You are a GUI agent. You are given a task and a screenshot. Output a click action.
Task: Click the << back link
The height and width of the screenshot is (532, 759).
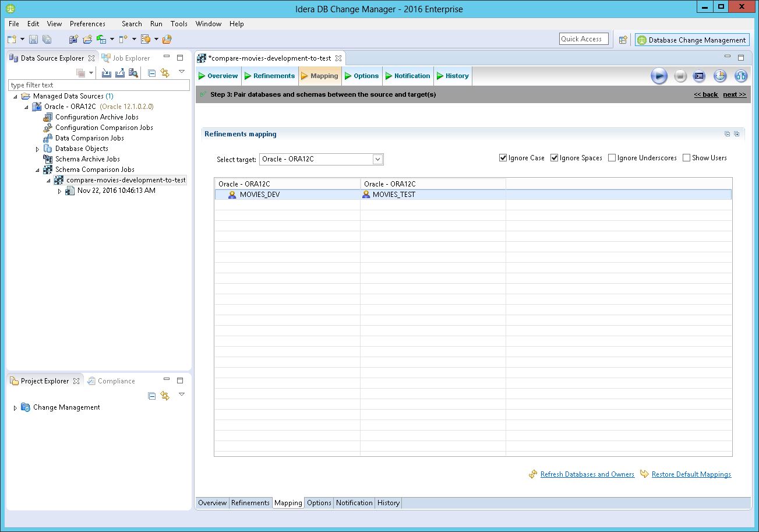point(705,94)
